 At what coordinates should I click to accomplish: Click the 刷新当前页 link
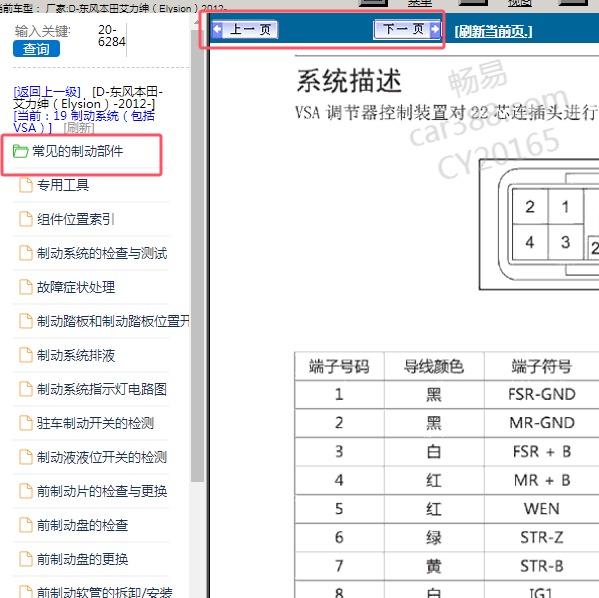(x=493, y=31)
